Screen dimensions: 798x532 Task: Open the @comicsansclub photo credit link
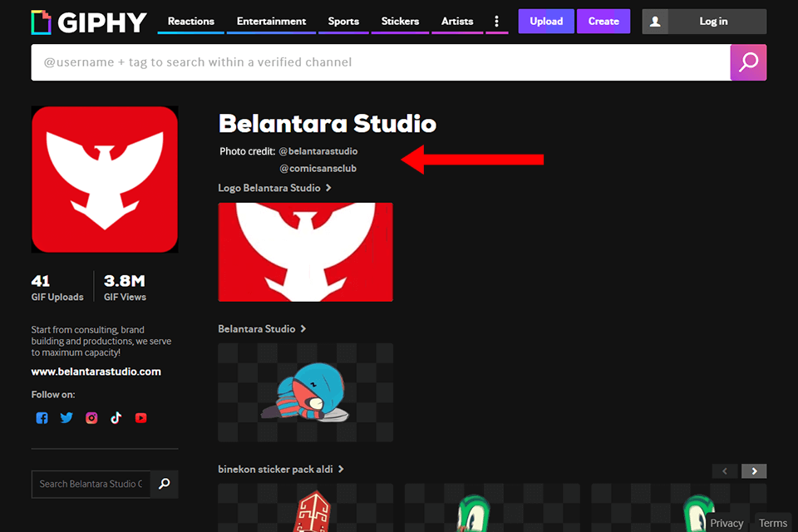coord(318,169)
